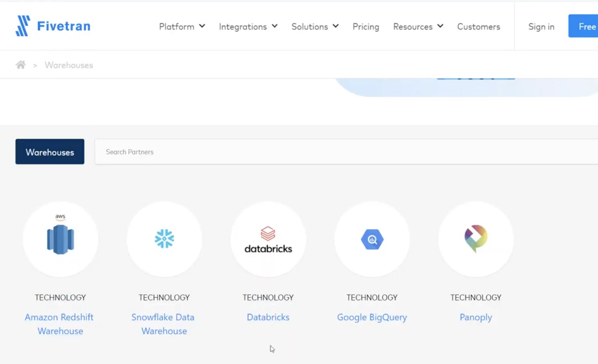Click TECHNOLOGY label above Panoply
Viewport: 598px width, 364px height.
[x=476, y=298]
